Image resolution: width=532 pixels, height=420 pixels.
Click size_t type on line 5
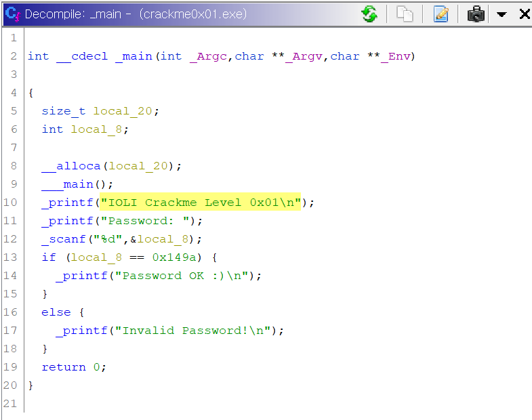pyautogui.click(x=64, y=111)
